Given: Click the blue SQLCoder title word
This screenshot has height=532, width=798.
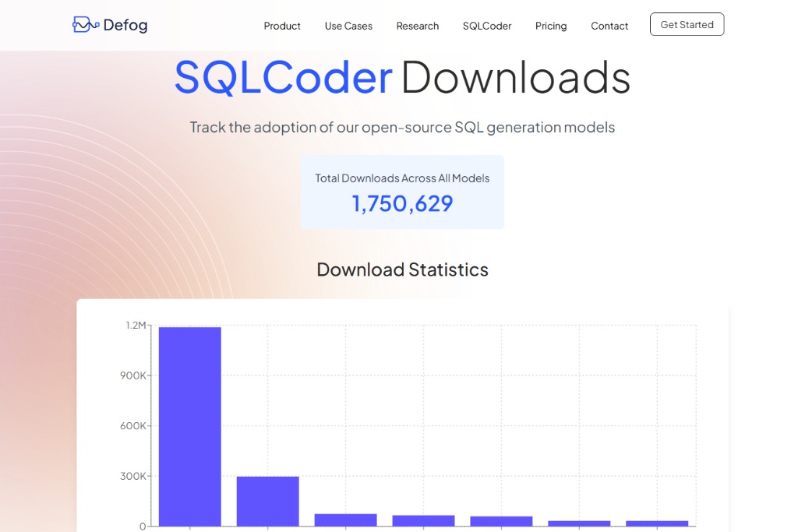Looking at the screenshot, I should point(284,77).
